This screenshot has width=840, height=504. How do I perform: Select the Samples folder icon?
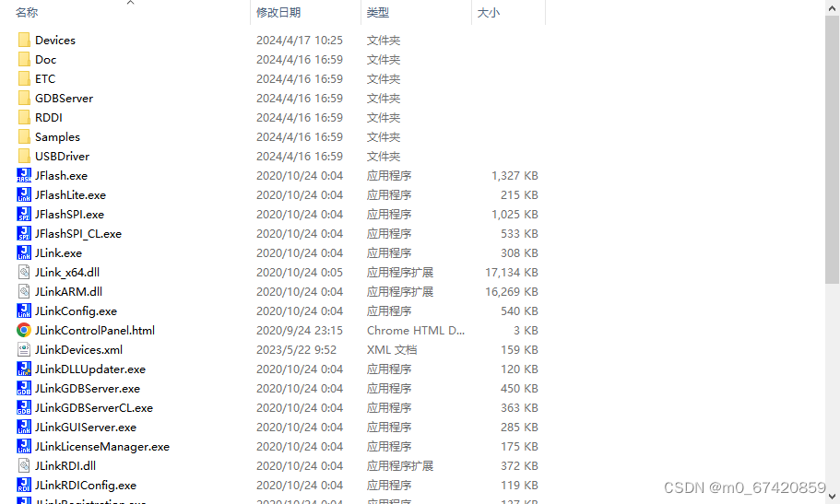24,136
